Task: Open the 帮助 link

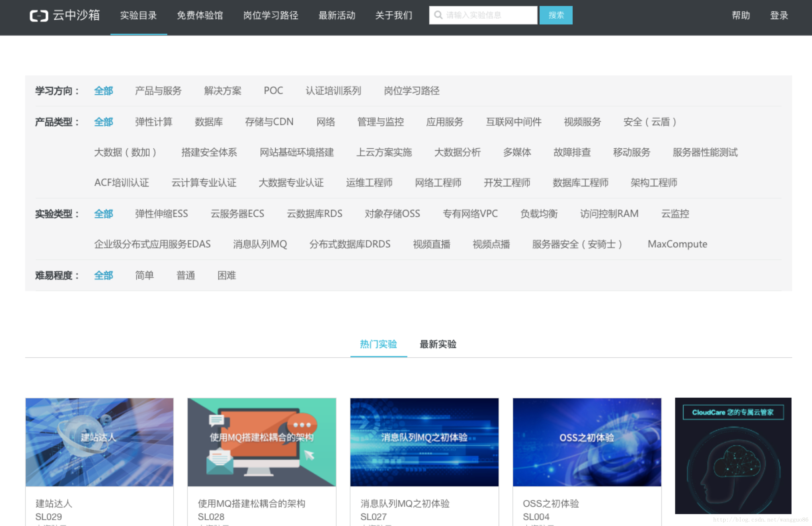Action: click(x=741, y=15)
